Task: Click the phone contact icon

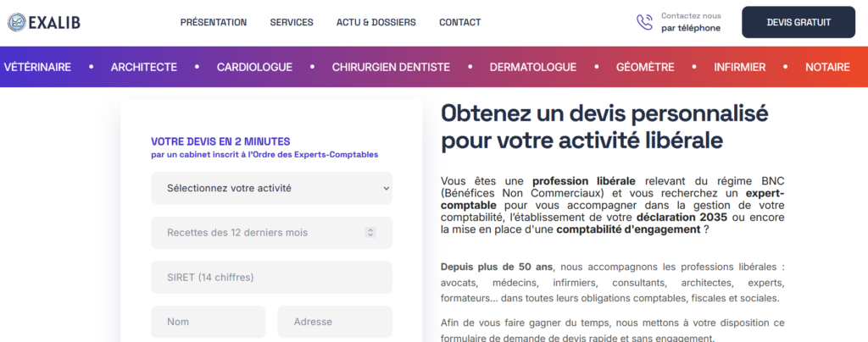Action: [644, 22]
